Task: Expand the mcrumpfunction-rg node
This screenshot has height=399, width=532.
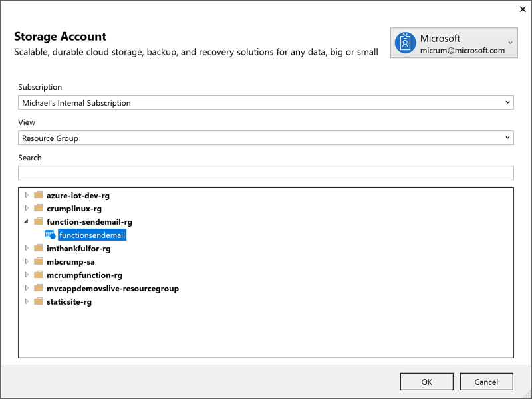Action: [27, 275]
